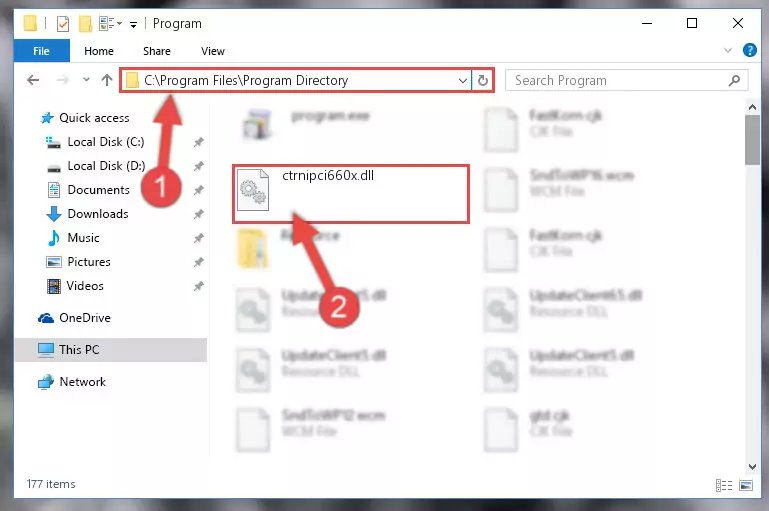Switch to large thumbnails view icon

coord(746,485)
